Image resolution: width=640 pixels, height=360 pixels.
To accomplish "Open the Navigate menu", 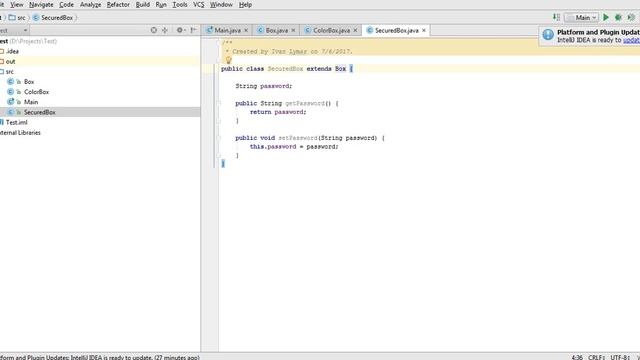I will pos(41,5).
